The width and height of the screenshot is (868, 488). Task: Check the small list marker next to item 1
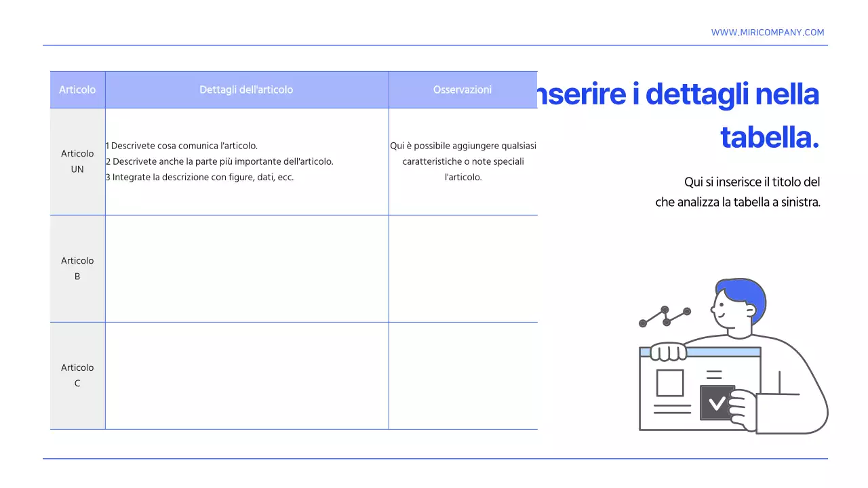[x=107, y=145]
